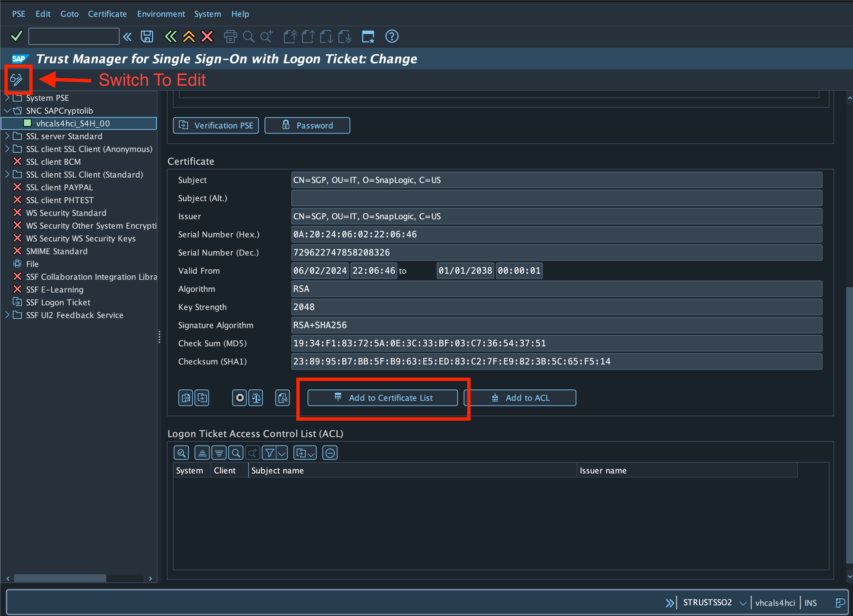
Task: Expand the System PSE tree node
Action: coord(7,98)
